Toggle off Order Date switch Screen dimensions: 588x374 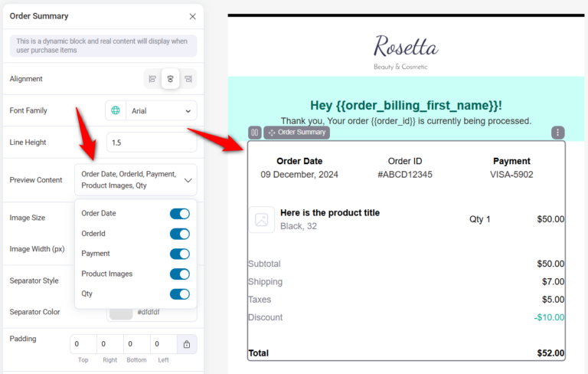pos(179,214)
